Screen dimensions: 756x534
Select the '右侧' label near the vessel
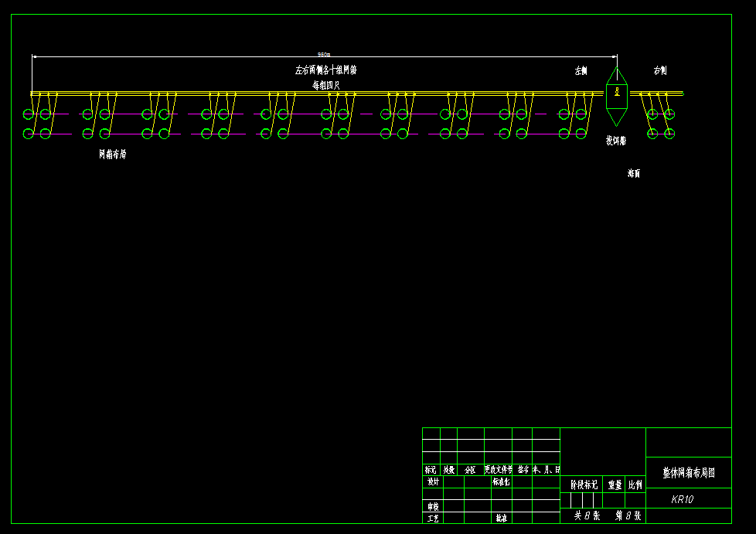pyautogui.click(x=660, y=70)
